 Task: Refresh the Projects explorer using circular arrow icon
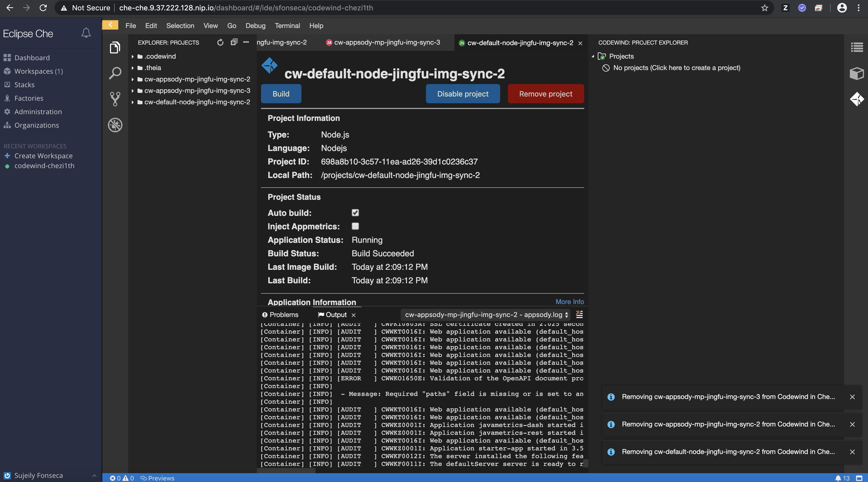pos(220,43)
